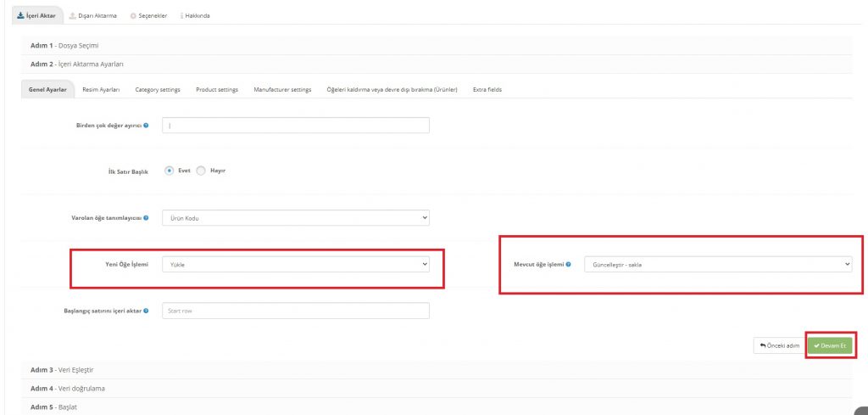Image resolution: width=868 pixels, height=415 pixels.
Task: Click the İçeri Aktar download icon
Action: point(21,15)
